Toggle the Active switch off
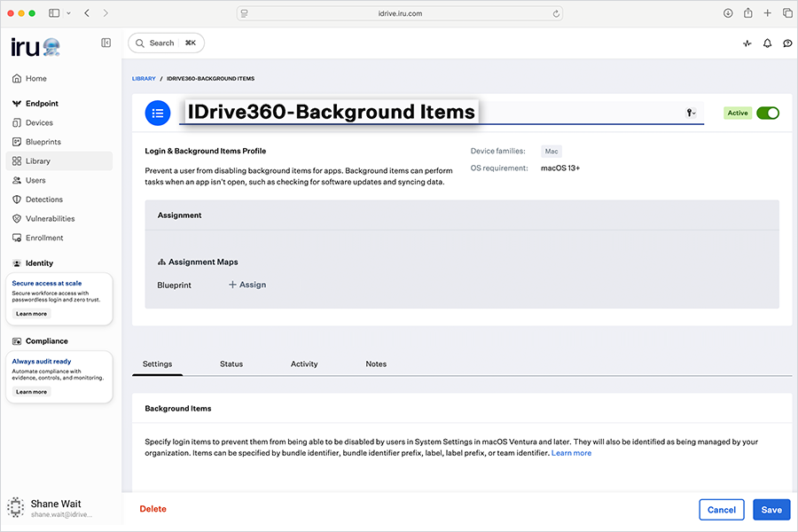The image size is (798, 532). pos(768,113)
